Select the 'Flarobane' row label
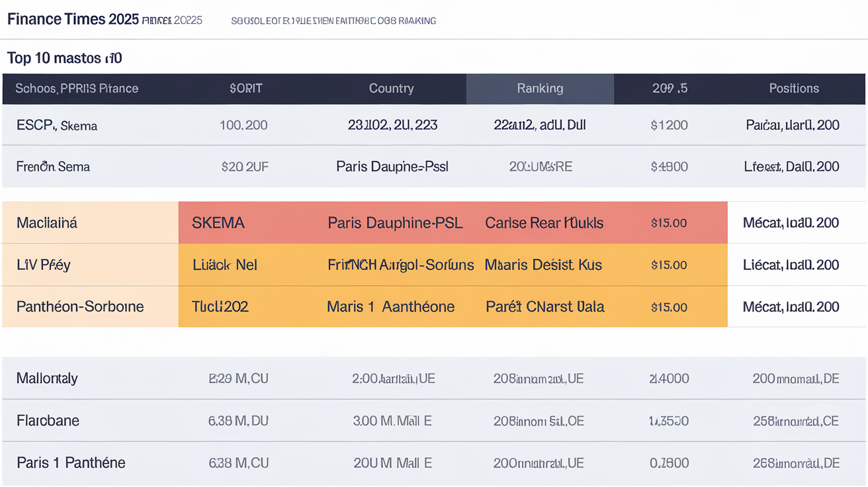 pyautogui.click(x=48, y=421)
